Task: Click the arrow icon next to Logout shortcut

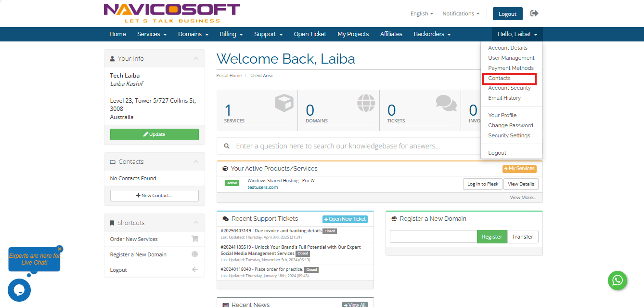Action: 195,270
